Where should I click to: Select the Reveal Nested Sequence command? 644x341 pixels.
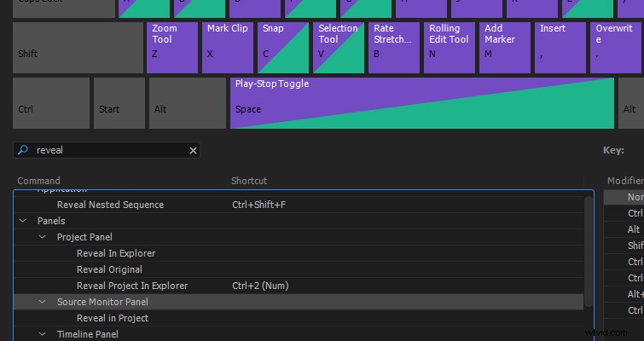[x=111, y=205]
